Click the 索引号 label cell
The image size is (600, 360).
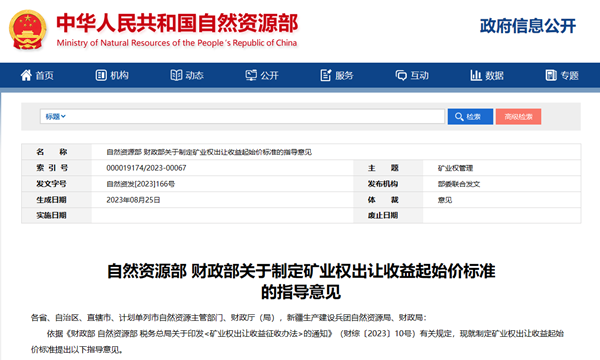[56, 168]
